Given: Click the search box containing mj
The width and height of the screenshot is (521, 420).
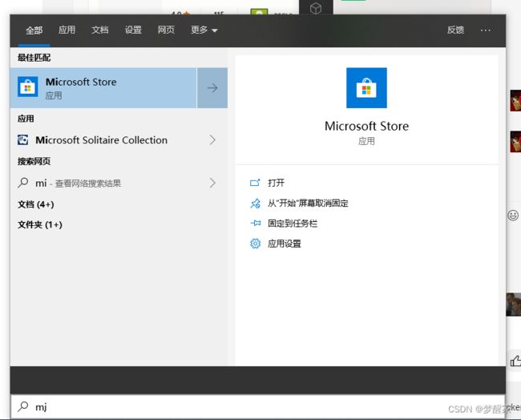Looking at the screenshot, I should (x=258, y=406).
